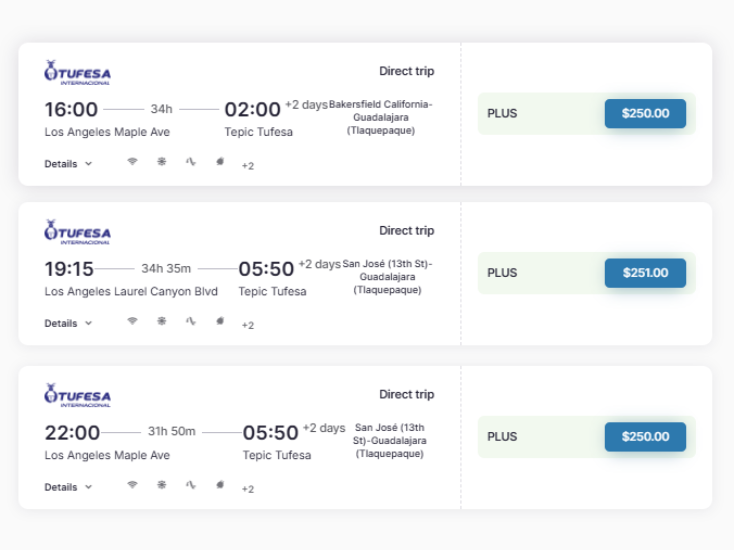734x550 pixels.
Task: Click the air conditioning icon on the 16:00 trip
Action: point(161,161)
